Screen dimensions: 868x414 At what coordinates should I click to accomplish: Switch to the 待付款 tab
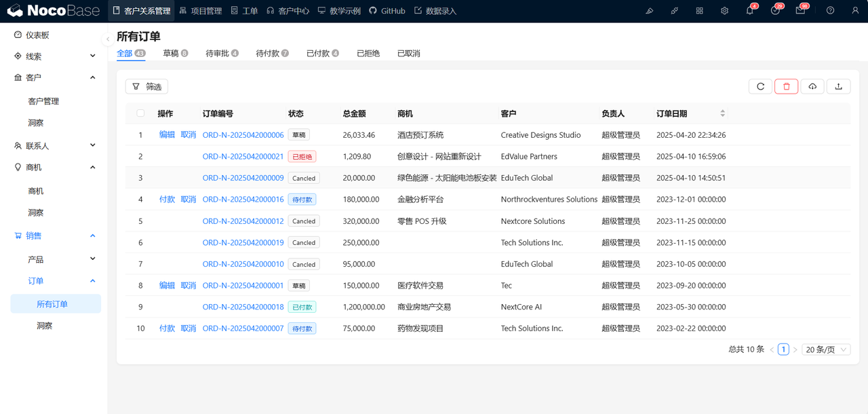click(271, 53)
